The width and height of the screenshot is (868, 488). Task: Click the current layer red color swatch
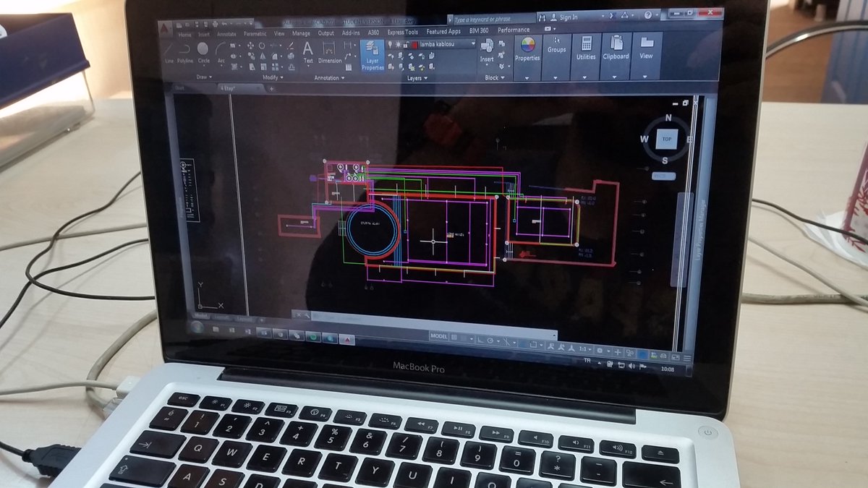coord(414,44)
